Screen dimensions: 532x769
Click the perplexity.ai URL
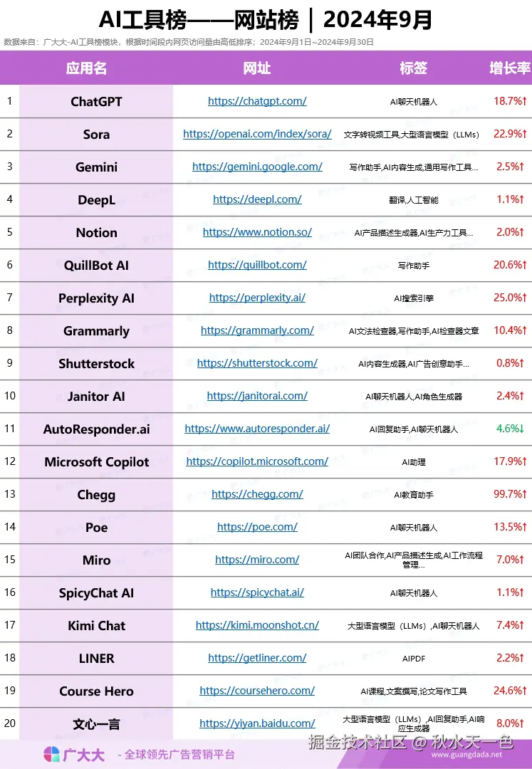[x=257, y=298]
